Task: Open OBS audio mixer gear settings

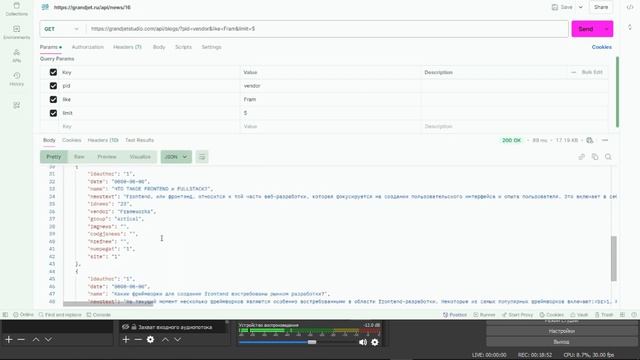Action: [375, 342]
